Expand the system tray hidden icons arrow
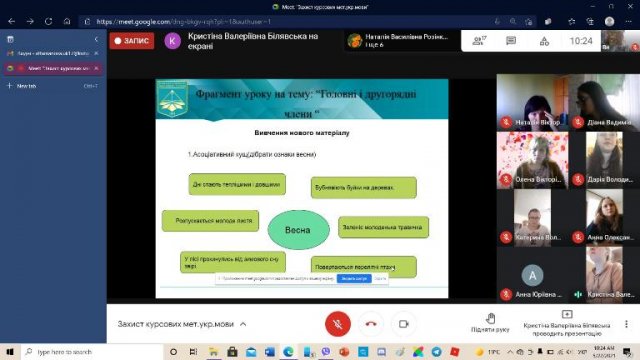Image resolution: width=640 pixels, height=360 pixels. 510,351
